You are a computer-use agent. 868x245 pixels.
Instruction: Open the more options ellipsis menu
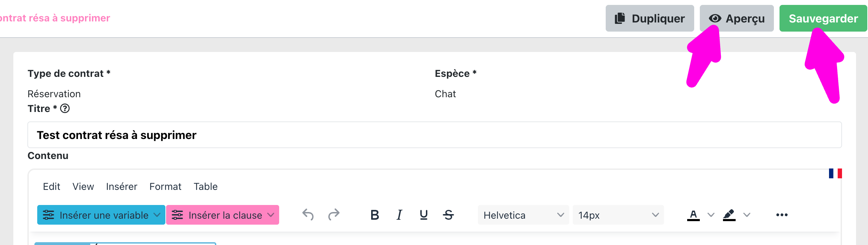click(x=782, y=215)
